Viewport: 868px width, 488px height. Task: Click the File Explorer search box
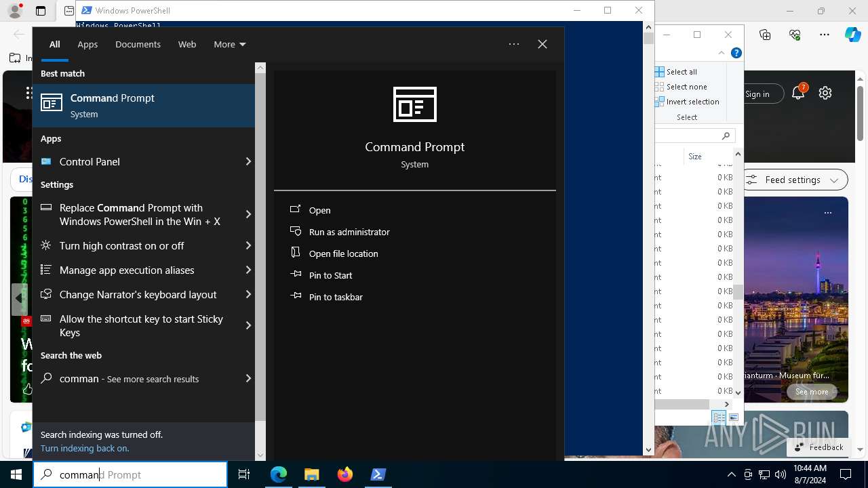(x=695, y=136)
